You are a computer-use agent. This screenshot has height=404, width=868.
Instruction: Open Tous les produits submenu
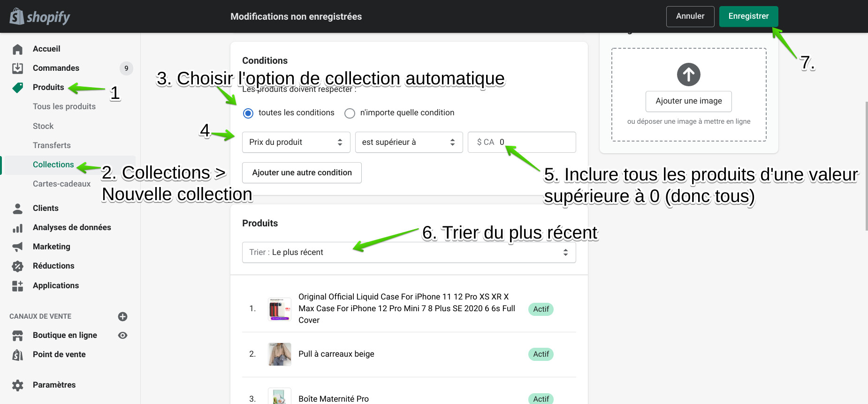pos(64,106)
